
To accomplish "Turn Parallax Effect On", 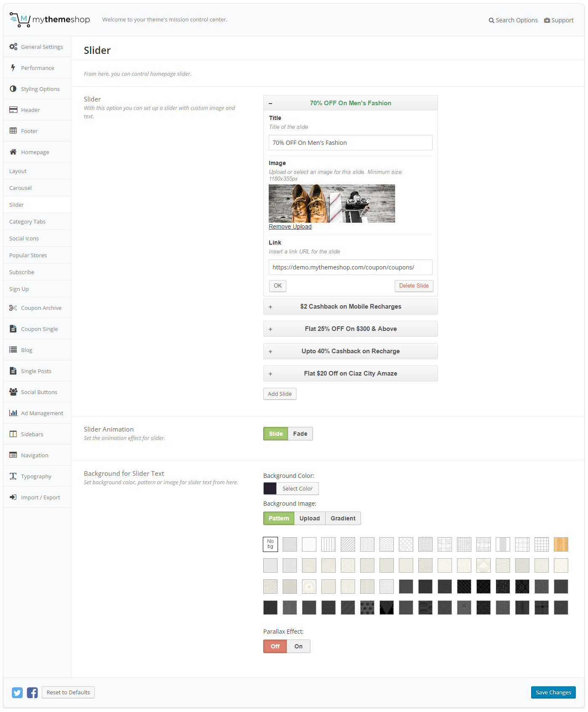I will pos(298,646).
